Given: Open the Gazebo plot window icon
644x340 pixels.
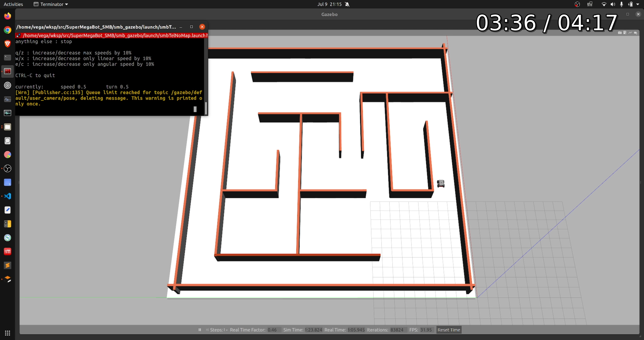Looking at the screenshot, I should click(630, 33).
